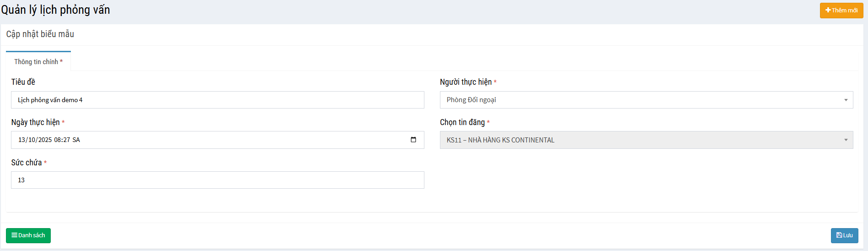Expand the Chọn tin đăng dropdown arrow
This screenshot has height=251, width=868.
pos(846,140)
